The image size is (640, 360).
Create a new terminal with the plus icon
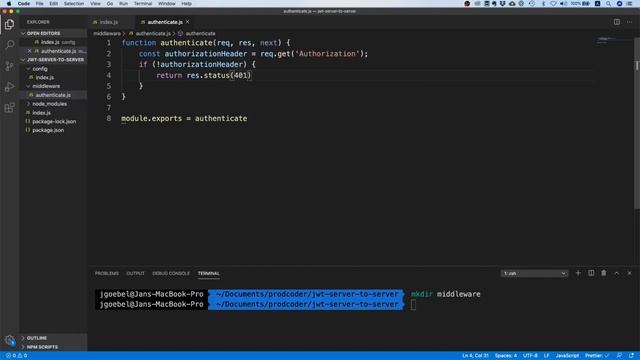[x=578, y=273]
